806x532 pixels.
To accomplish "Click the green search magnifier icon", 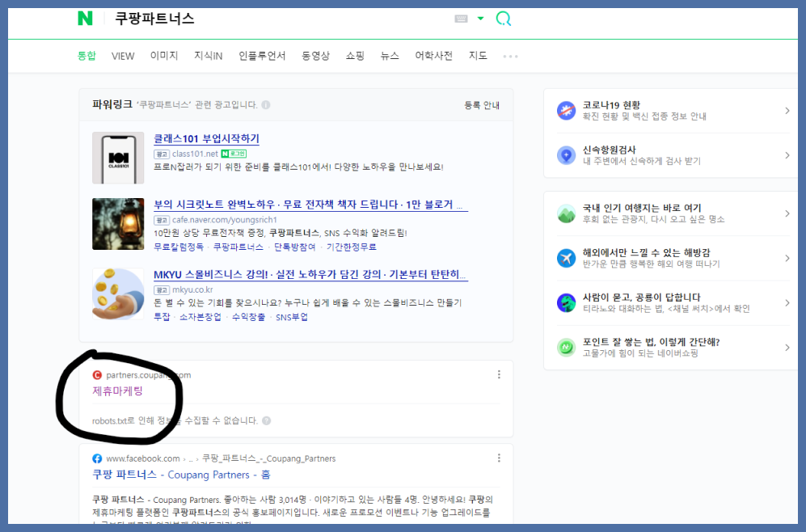I will point(503,19).
